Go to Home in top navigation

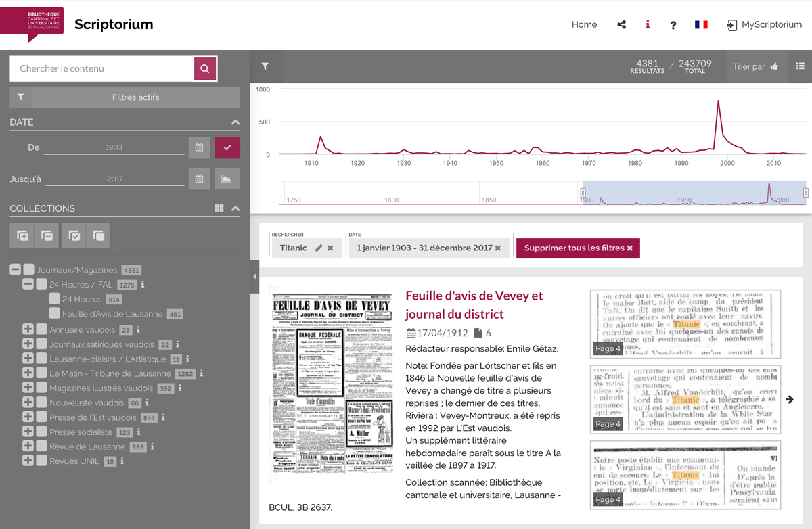584,25
